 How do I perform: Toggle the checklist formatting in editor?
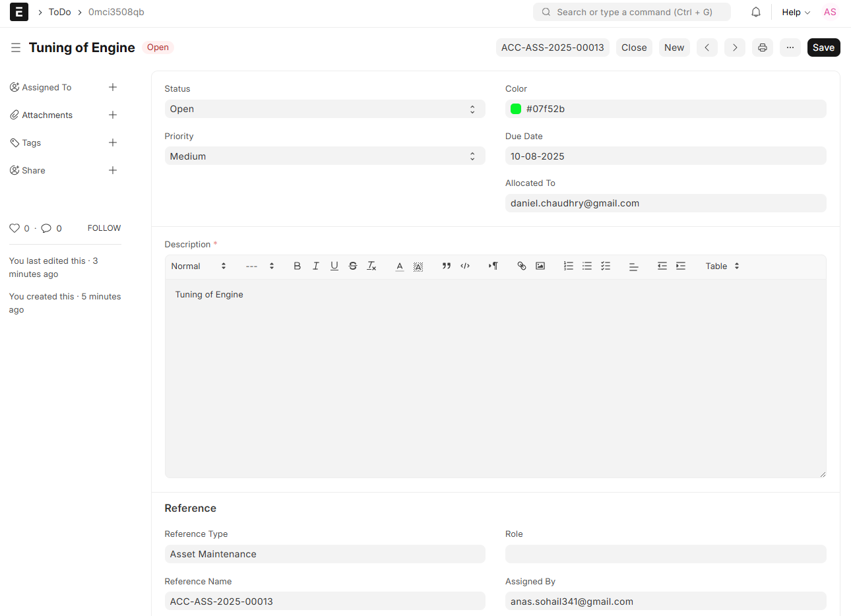[606, 266]
